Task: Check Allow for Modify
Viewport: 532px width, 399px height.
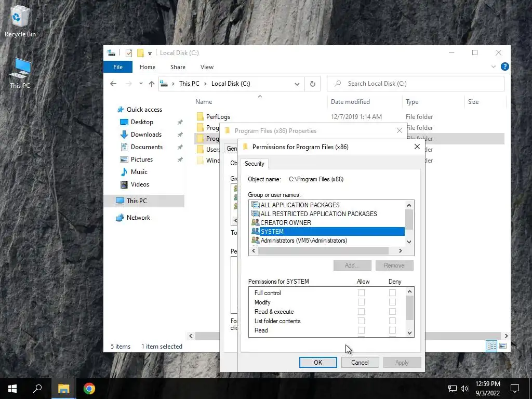Action: tap(362, 302)
